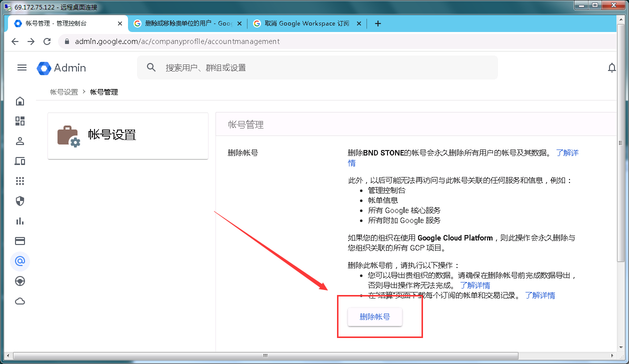Select the Account @ sidebar icon
The height and width of the screenshot is (364, 629).
(20, 261)
